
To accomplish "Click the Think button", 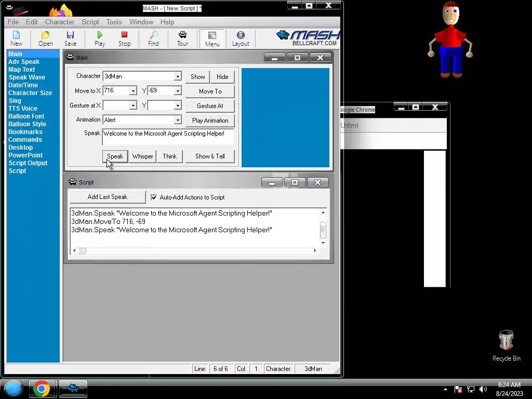I will [170, 156].
